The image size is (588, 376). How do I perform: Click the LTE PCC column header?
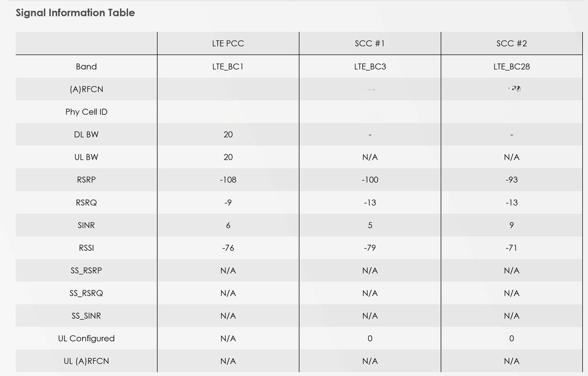228,44
